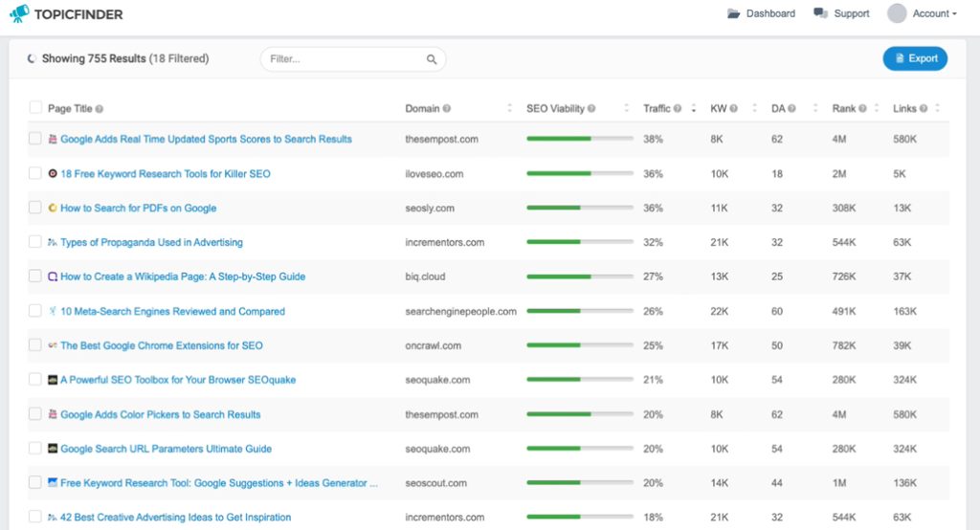
Task: Click the TopicFinder logo icon
Action: [x=19, y=13]
